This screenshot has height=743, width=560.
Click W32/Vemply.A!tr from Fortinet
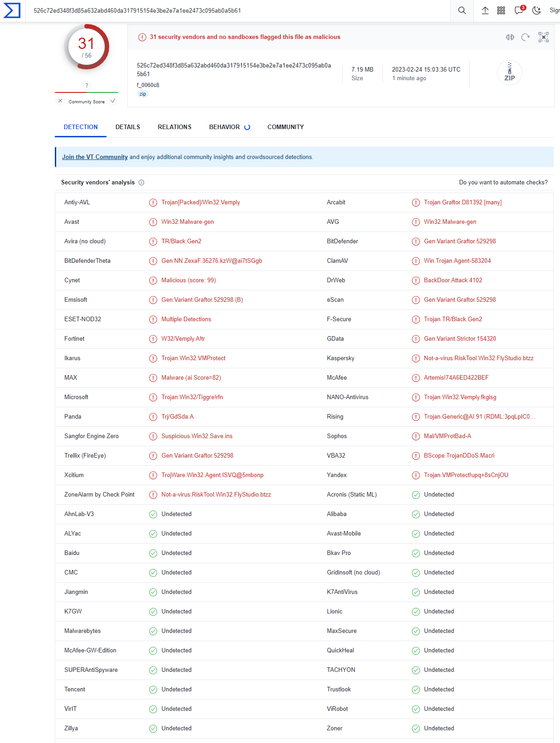183,339
